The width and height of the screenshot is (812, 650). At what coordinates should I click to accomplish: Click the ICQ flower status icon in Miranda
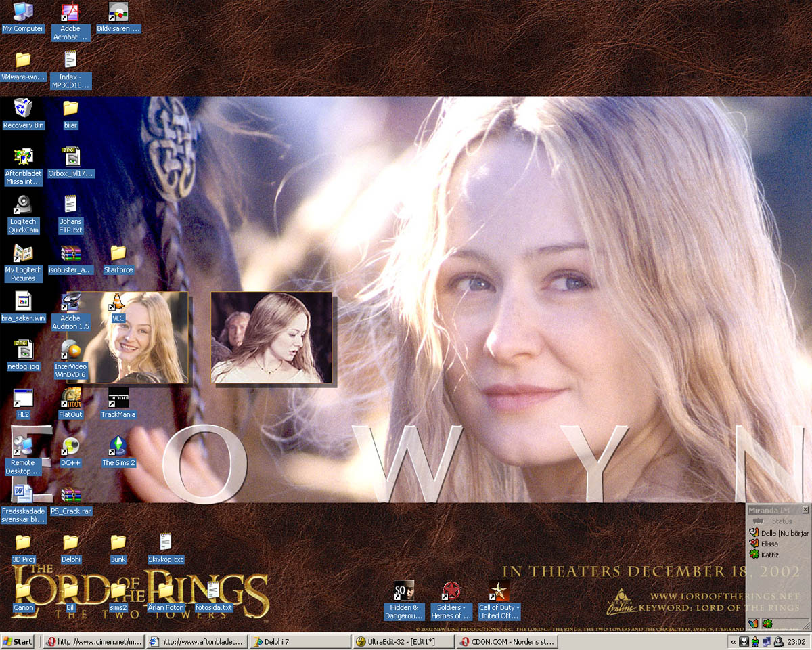click(767, 624)
